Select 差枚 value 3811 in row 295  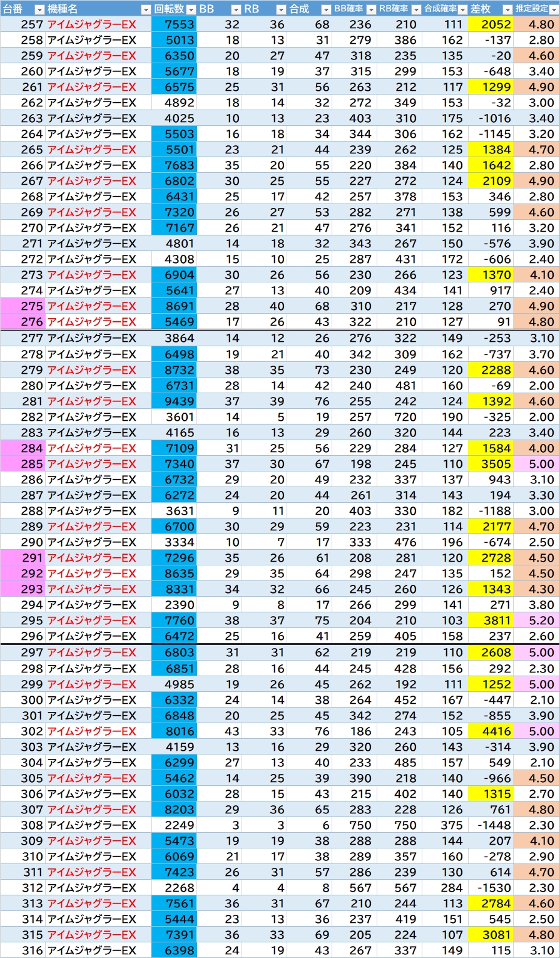pos(490,621)
